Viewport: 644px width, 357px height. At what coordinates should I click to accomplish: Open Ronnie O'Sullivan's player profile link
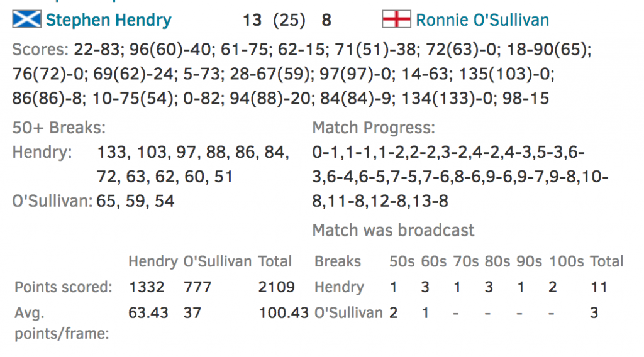[482, 20]
